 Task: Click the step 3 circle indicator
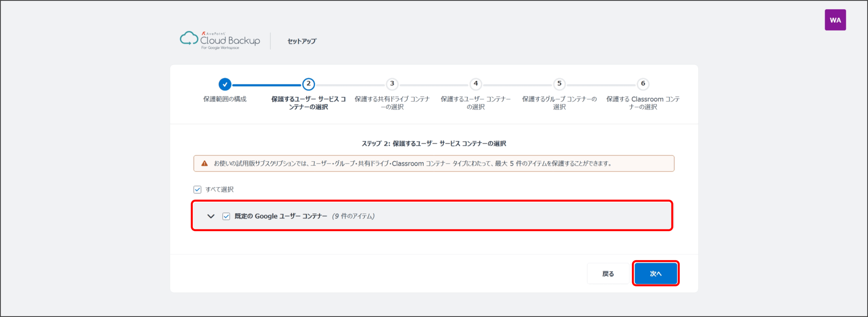pos(392,84)
